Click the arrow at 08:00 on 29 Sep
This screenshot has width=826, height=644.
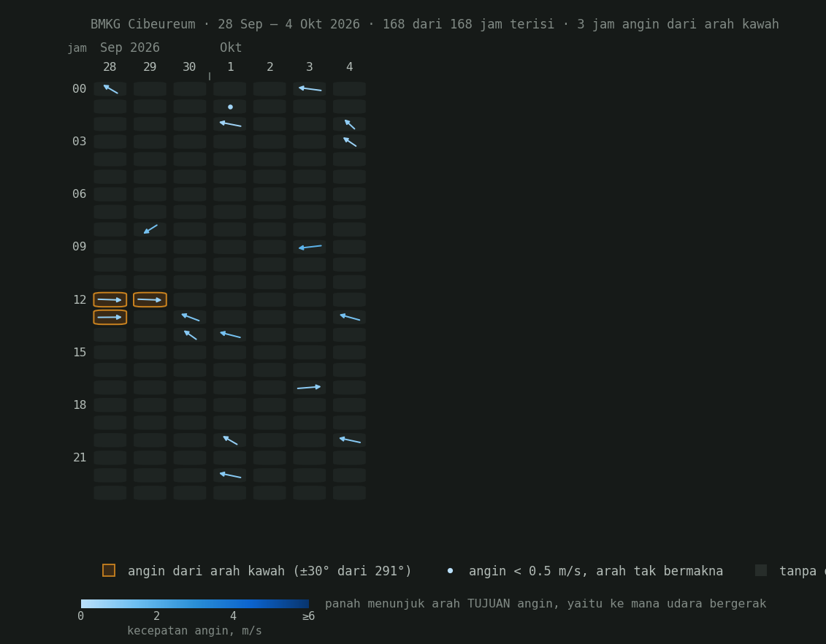(150, 229)
